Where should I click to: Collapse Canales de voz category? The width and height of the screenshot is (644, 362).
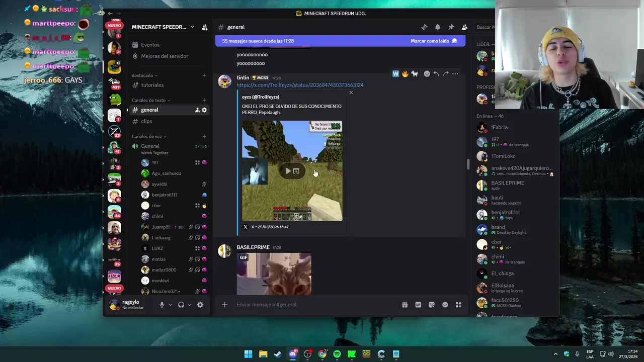(149, 136)
